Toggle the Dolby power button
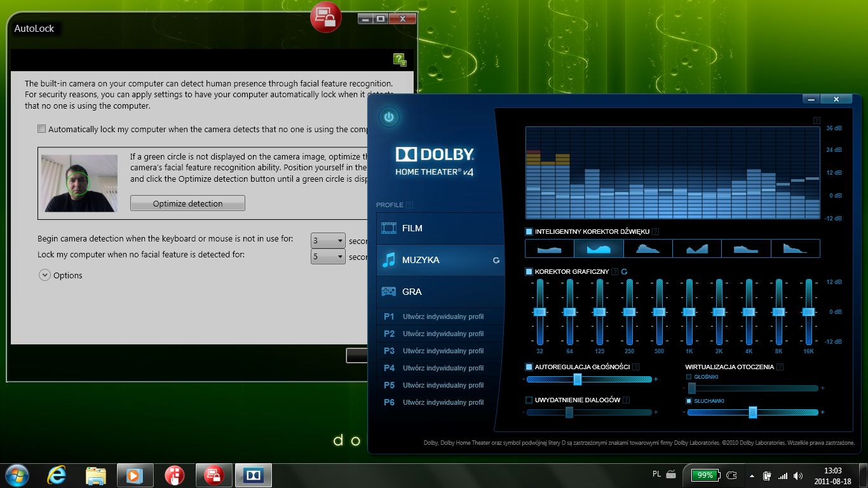Viewport: 868px width, 488px height. point(389,117)
